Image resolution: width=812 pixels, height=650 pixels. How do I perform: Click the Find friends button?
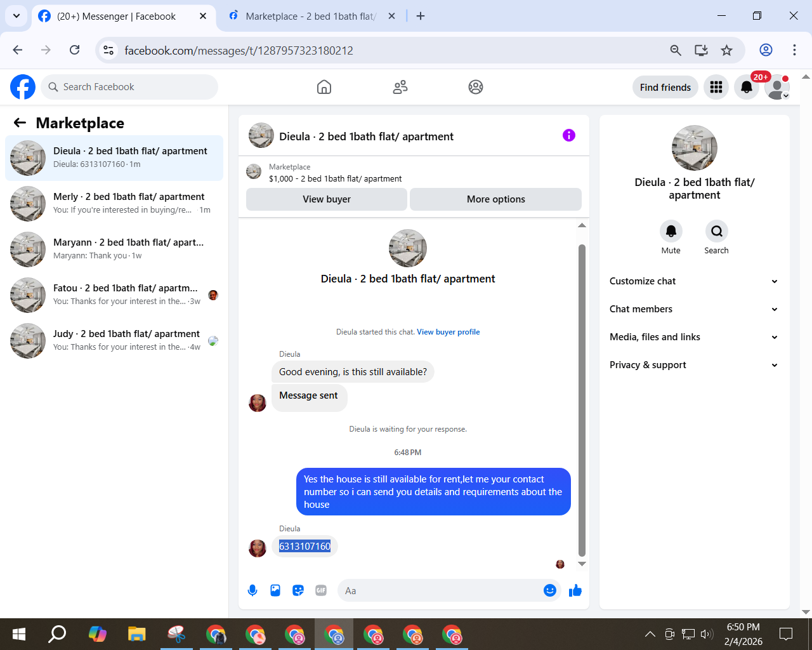pyautogui.click(x=665, y=87)
